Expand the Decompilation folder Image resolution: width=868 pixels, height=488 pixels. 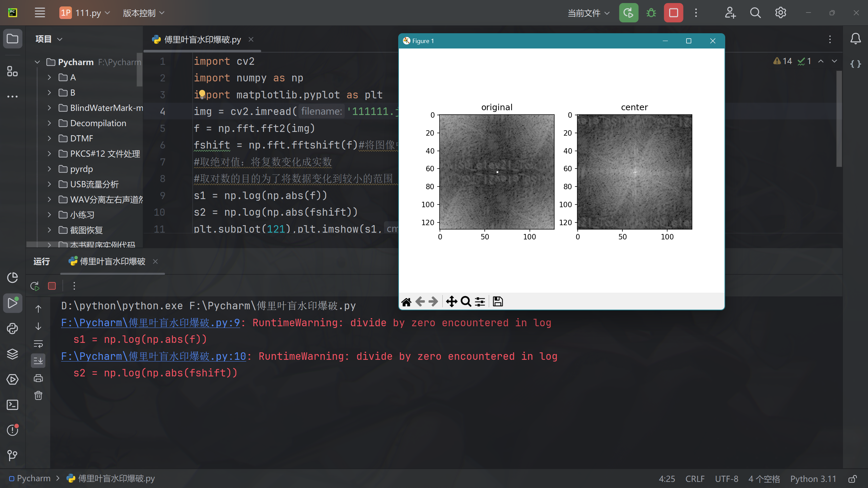[x=49, y=123]
